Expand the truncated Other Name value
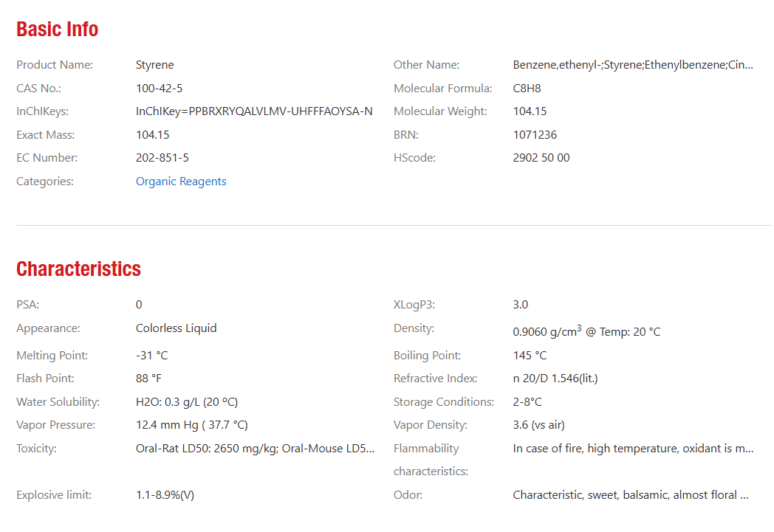 click(x=633, y=65)
